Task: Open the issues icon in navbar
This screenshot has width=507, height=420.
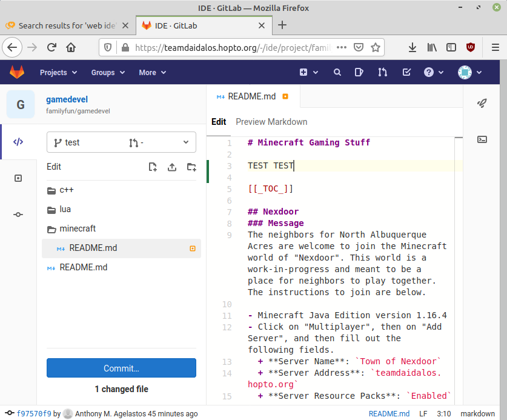Action: [359, 73]
